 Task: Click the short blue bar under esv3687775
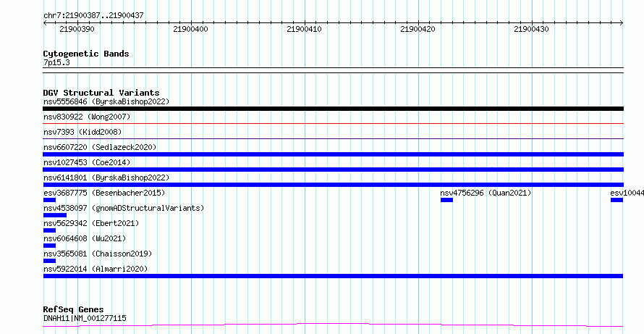point(49,200)
